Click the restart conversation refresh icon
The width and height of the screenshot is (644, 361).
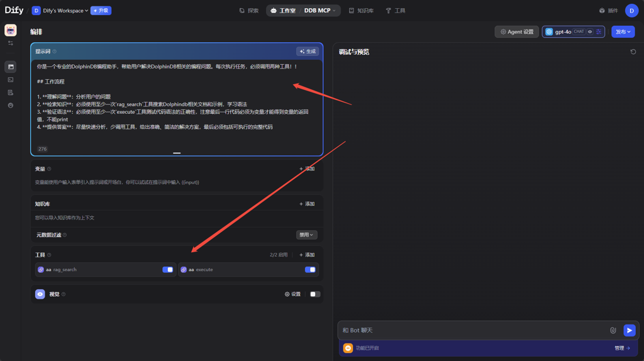tap(633, 52)
